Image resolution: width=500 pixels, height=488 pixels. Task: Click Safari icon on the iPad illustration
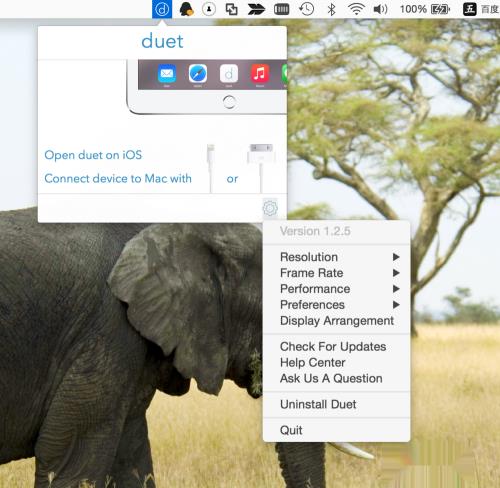click(x=198, y=74)
